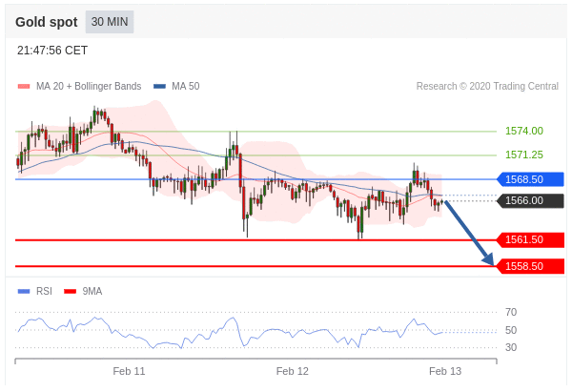Click the MA 50 legend label
The width and height of the screenshot is (572, 392).
[x=186, y=86]
